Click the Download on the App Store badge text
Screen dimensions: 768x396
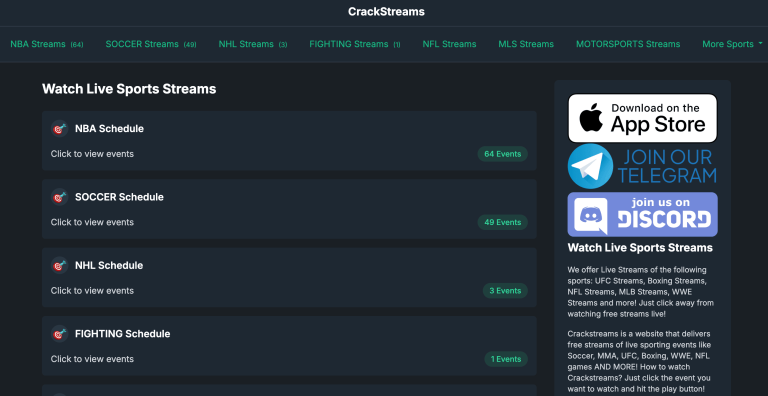[x=658, y=118]
